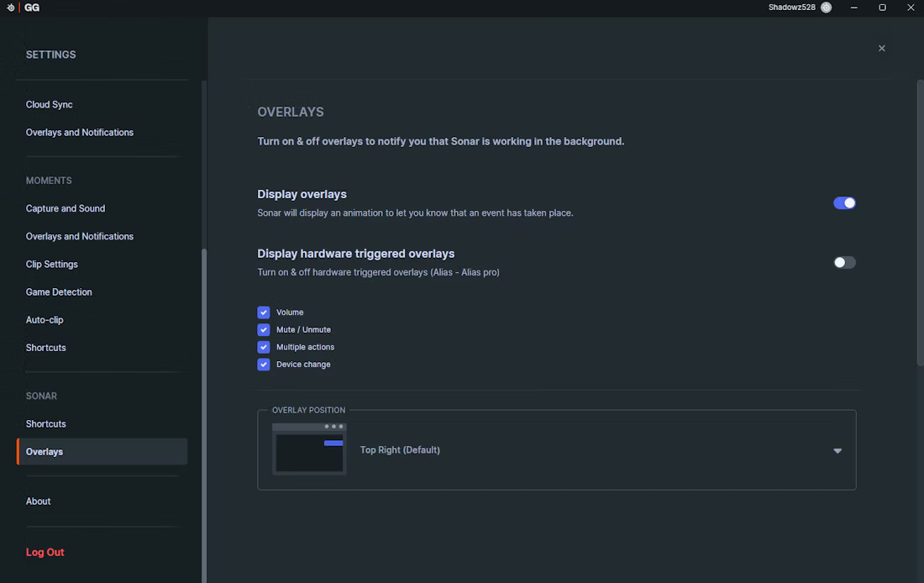Viewport: 924px width, 583px height.
Task: Open Overlays and Notifications under Cloud Sync
Action: 80,132
